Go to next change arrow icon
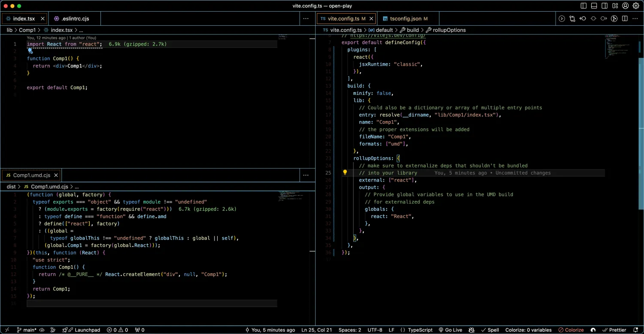The width and height of the screenshot is (644, 334). pyautogui.click(x=604, y=18)
